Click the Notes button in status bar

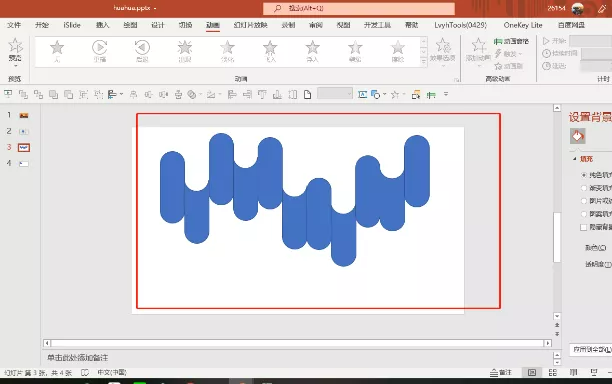click(x=501, y=372)
